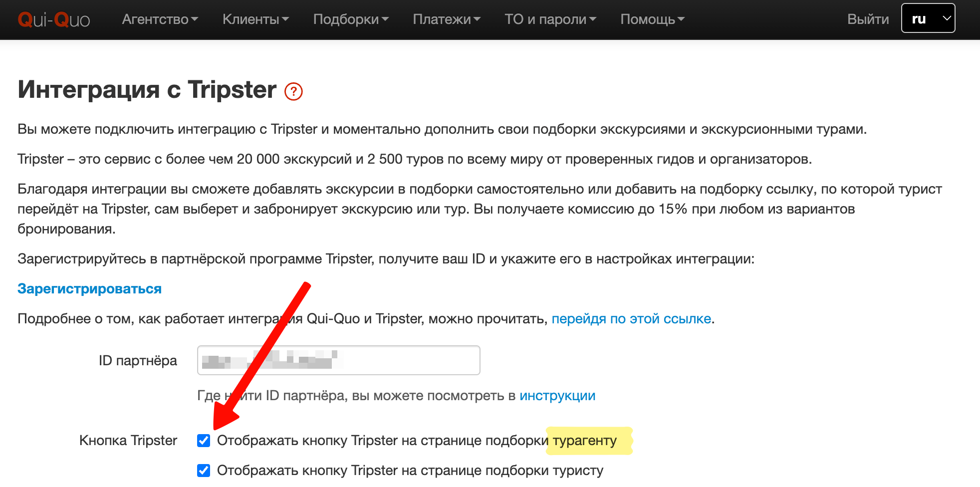This screenshot has height=487, width=980.
Task: Click the 'ID партнёра' label
Action: coord(138,361)
